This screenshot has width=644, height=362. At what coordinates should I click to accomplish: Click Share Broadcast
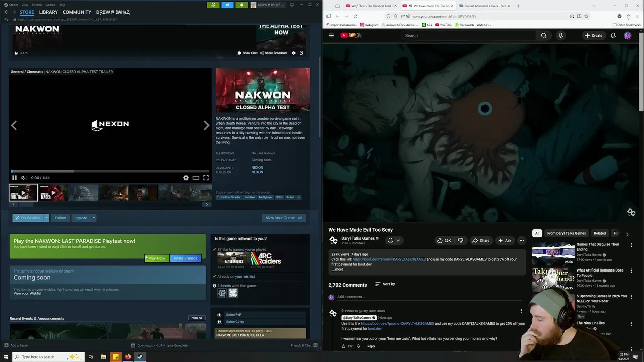pyautogui.click(x=274, y=53)
